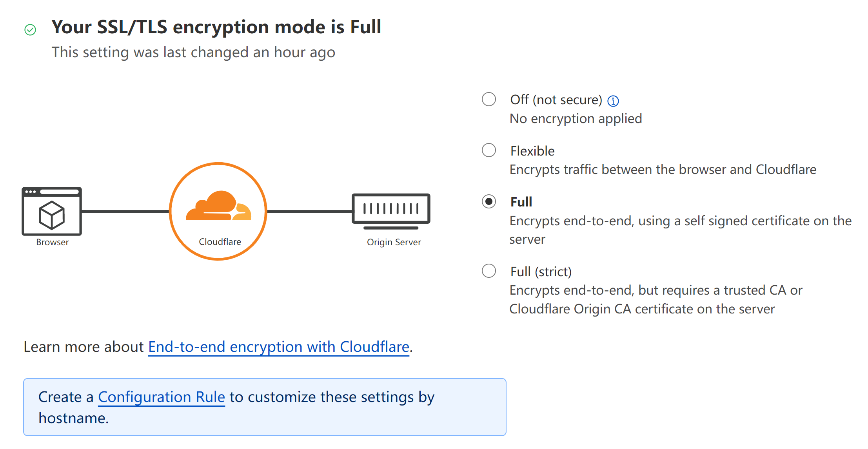The height and width of the screenshot is (449, 868).
Task: Click the Full (strict) label text
Action: click(541, 272)
